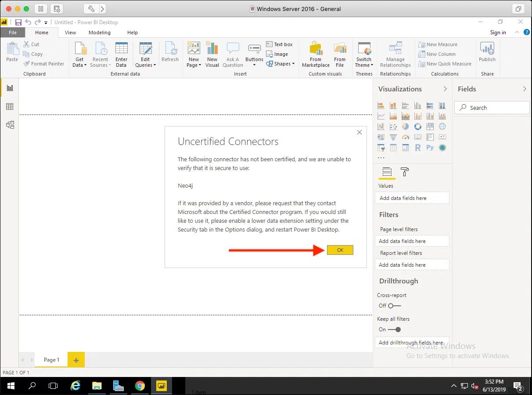Click Cut in the Clipboard group
The height and width of the screenshot is (395, 532).
tap(31, 44)
